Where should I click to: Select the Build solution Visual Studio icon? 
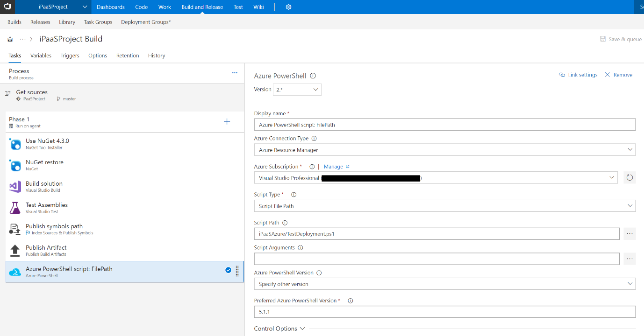15,187
